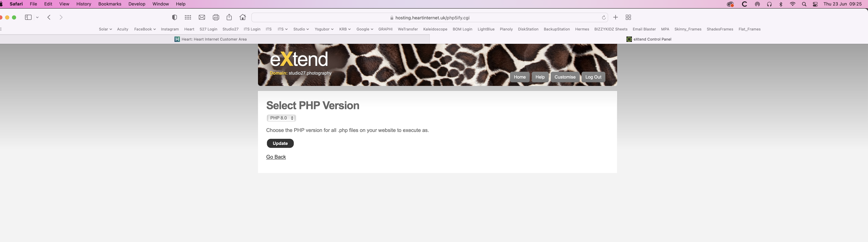
Task: Open the privacy report shield icon
Action: click(x=175, y=17)
